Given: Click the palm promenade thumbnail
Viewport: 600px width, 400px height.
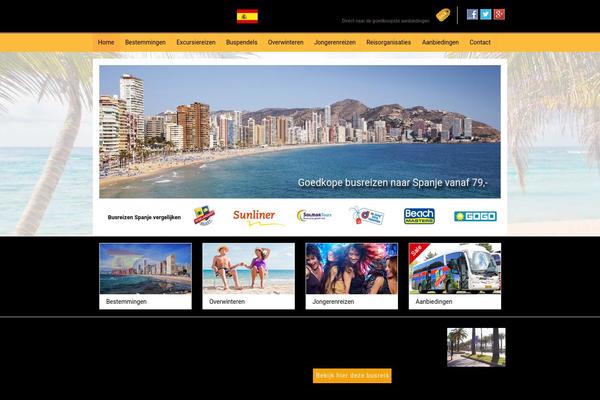Looking at the screenshot, I should 476,347.
